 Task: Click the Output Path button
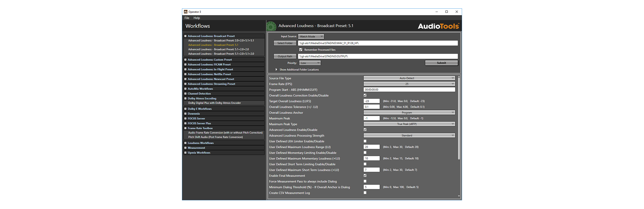[x=285, y=56]
